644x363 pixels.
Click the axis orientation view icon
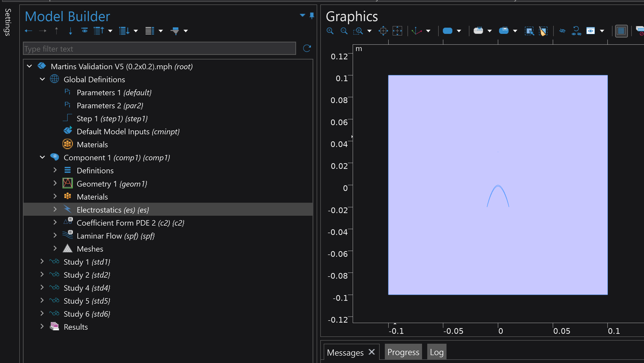coord(417,31)
